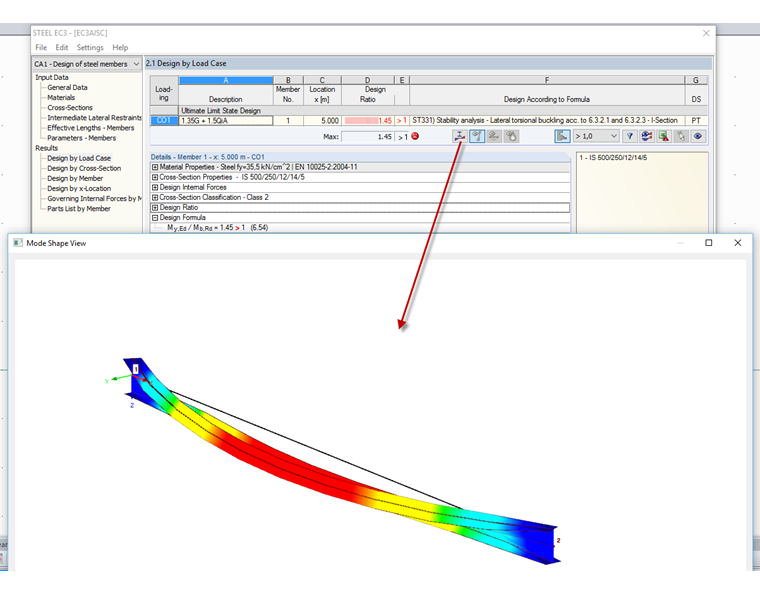
Task: Expand Cross-Section Properties row
Action: pyautogui.click(x=155, y=177)
